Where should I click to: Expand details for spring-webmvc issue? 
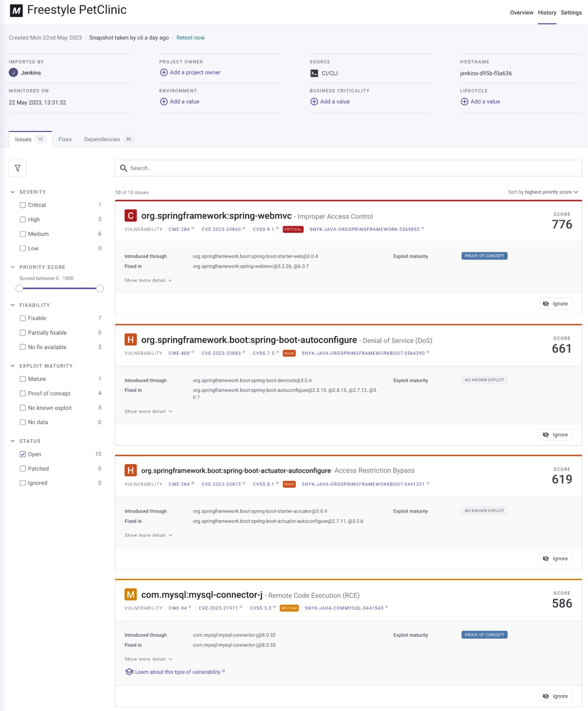148,280
